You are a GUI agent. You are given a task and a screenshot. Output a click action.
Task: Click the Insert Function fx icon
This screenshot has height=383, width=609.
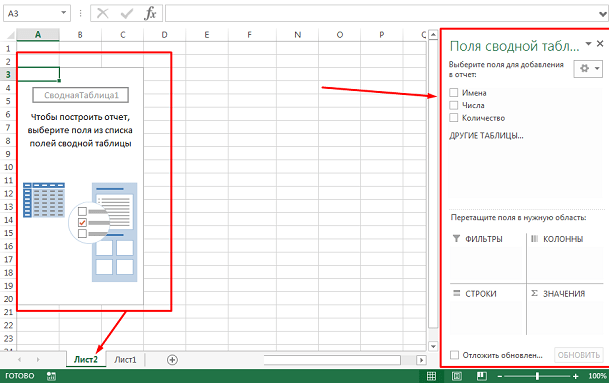coord(150,14)
